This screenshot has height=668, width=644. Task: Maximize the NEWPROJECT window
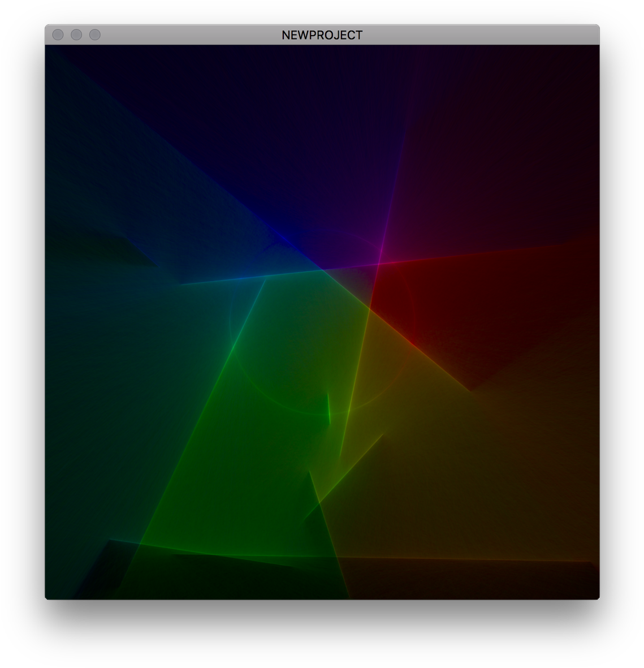pos(95,35)
